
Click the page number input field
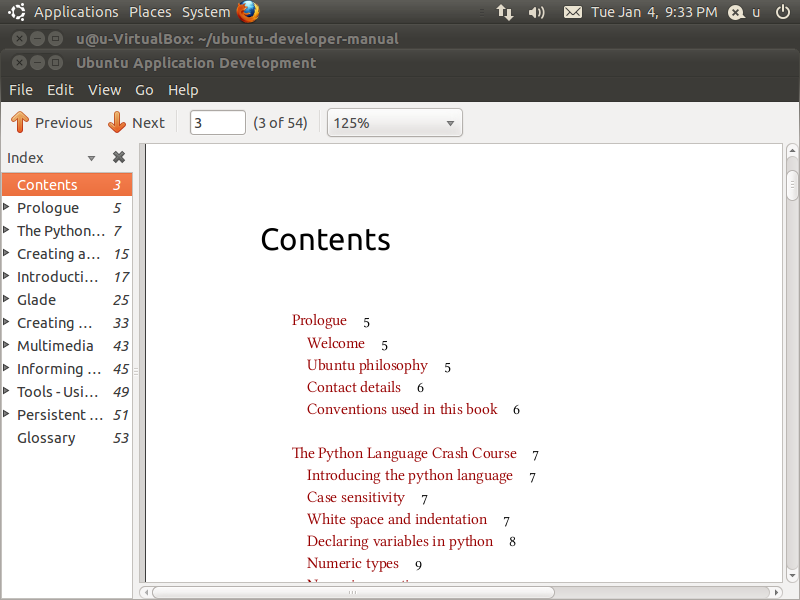tap(217, 123)
